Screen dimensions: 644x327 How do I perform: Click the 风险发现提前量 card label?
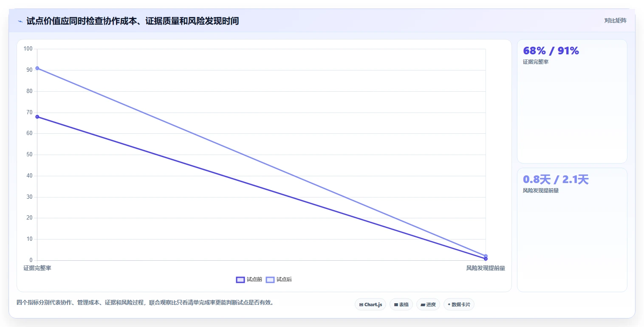coord(541,191)
